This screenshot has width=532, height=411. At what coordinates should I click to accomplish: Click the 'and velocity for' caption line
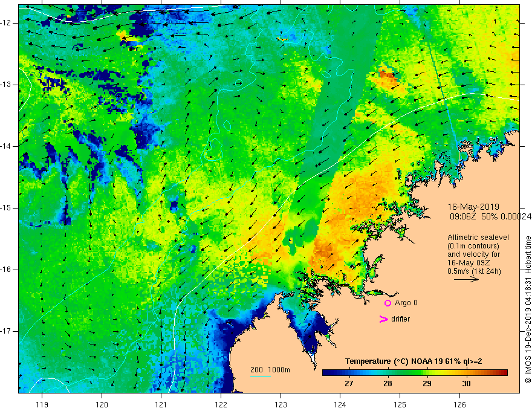473,254
